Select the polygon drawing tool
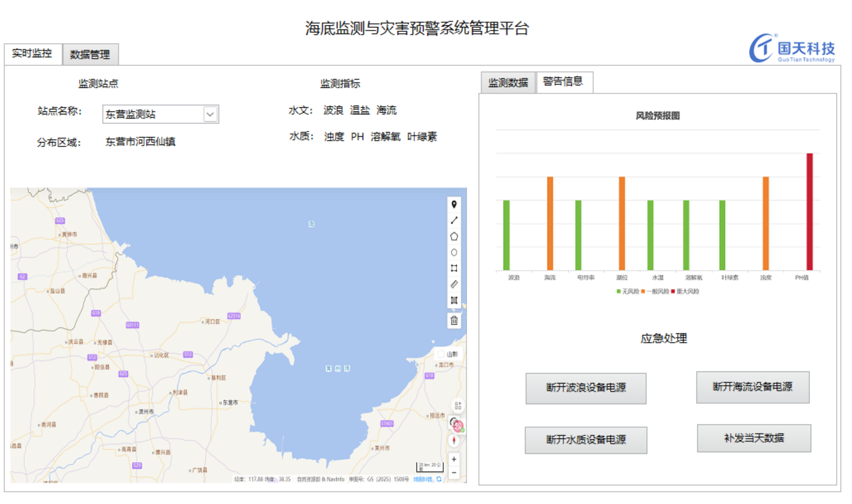The image size is (852, 504). pos(454,236)
